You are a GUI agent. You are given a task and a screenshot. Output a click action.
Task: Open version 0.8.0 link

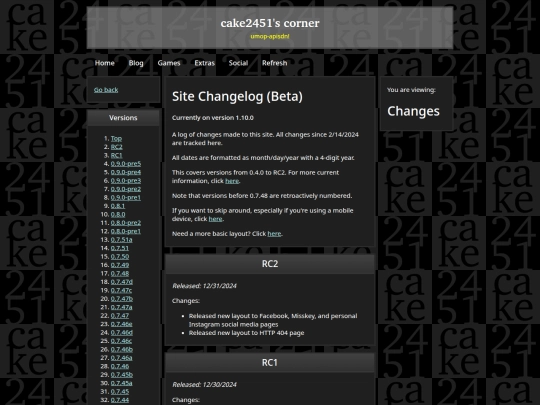tap(118, 215)
